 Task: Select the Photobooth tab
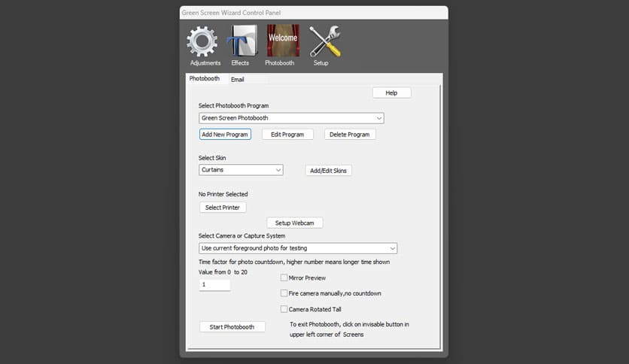click(x=204, y=78)
